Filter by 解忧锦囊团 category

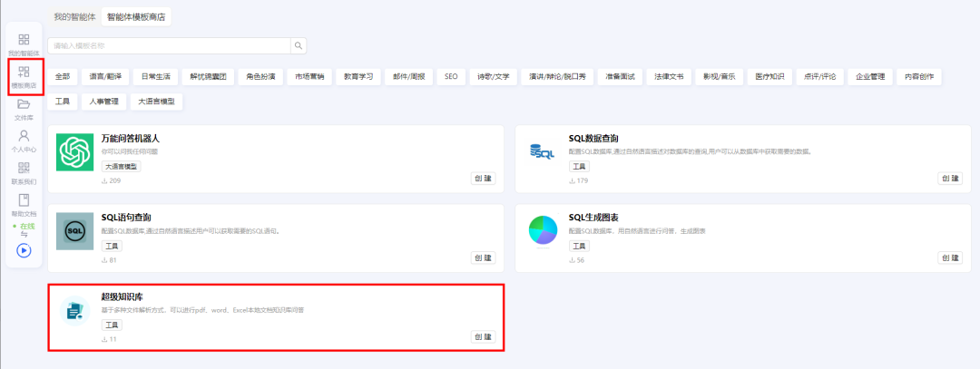tap(208, 77)
